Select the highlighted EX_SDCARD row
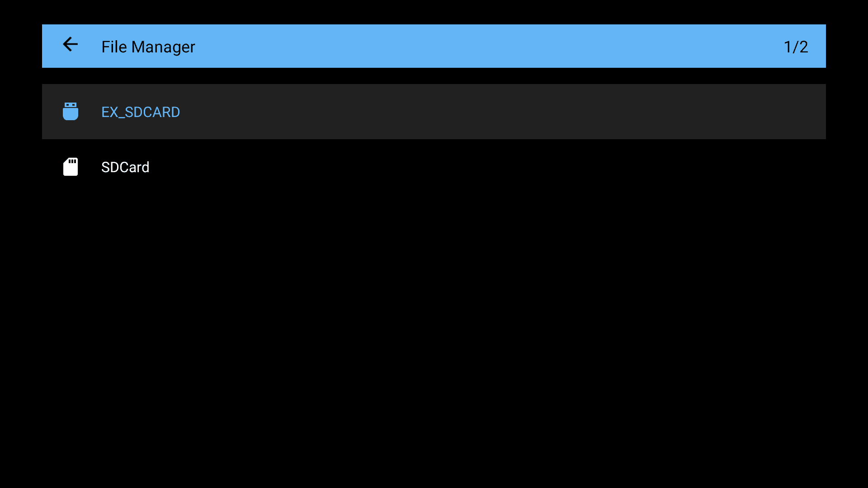The image size is (868, 488). pos(434,112)
